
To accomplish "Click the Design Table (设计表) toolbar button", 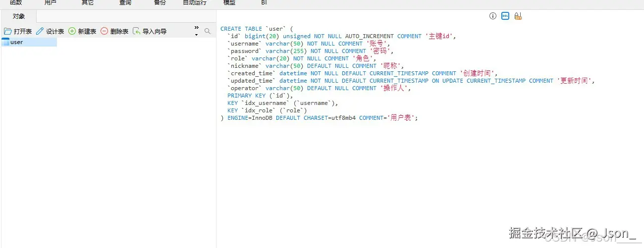I will click(x=50, y=31).
